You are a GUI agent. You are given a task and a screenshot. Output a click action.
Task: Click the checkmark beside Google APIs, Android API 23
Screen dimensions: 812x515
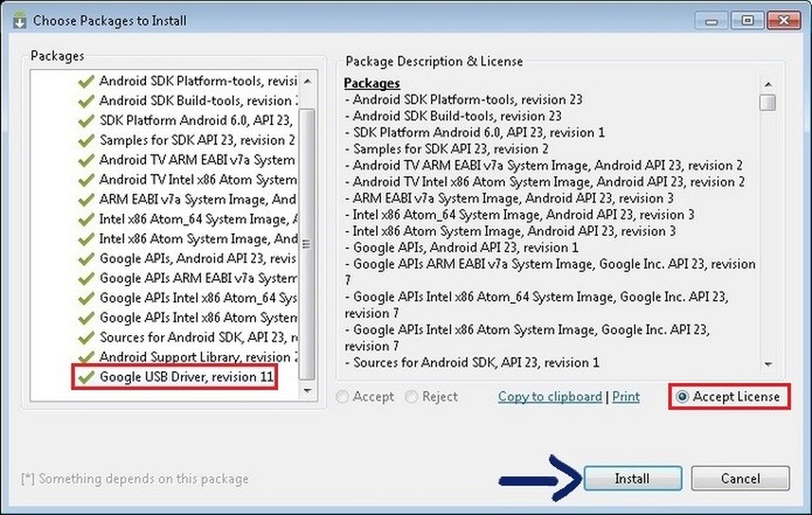point(86,258)
